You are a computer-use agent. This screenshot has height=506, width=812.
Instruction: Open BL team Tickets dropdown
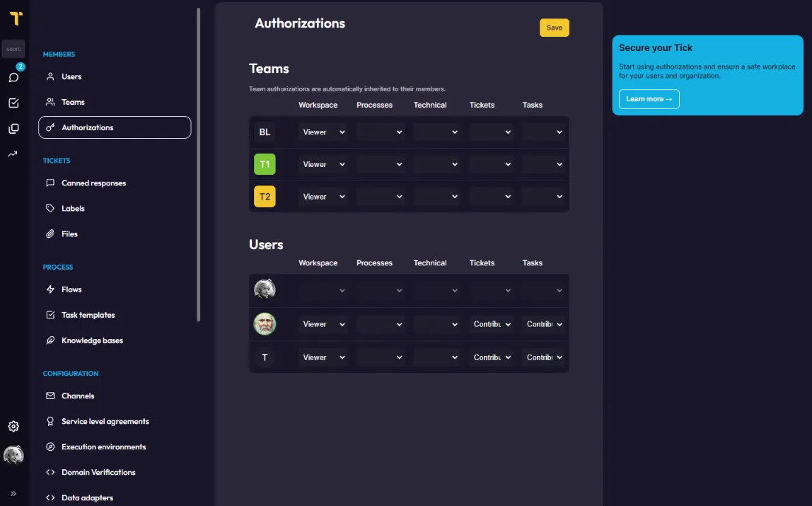pos(491,132)
